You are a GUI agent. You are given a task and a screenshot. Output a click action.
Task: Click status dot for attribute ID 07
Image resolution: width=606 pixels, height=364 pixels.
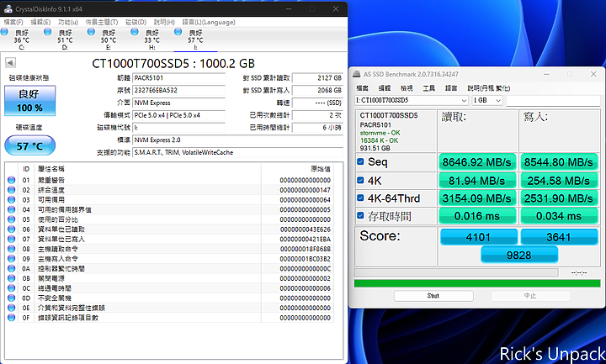tap(11, 239)
